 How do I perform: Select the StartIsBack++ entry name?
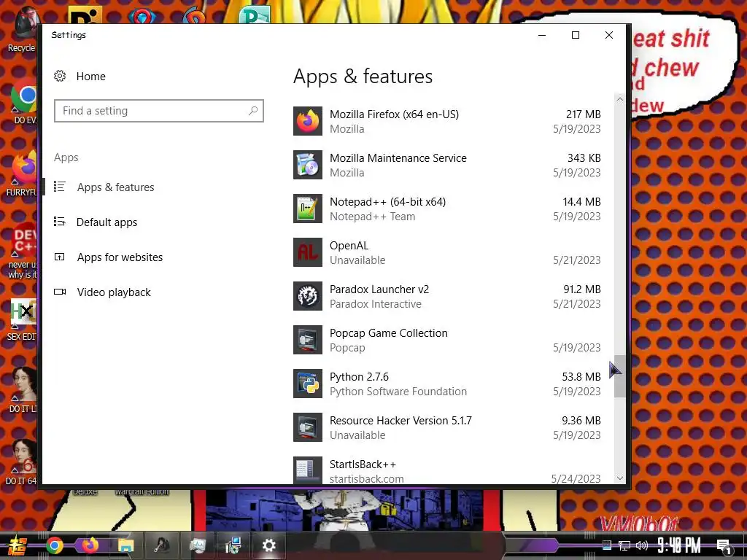(x=363, y=464)
